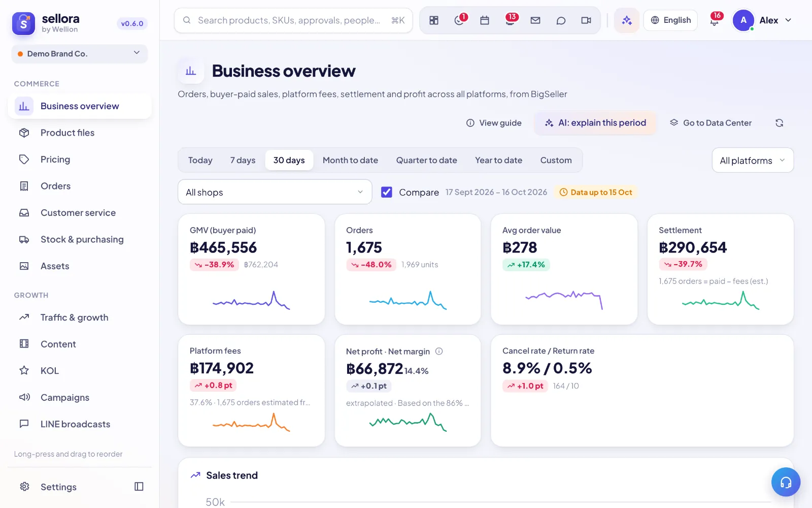Click the '+17.4%' change badge
This screenshot has height=508, width=812.
[526, 265]
